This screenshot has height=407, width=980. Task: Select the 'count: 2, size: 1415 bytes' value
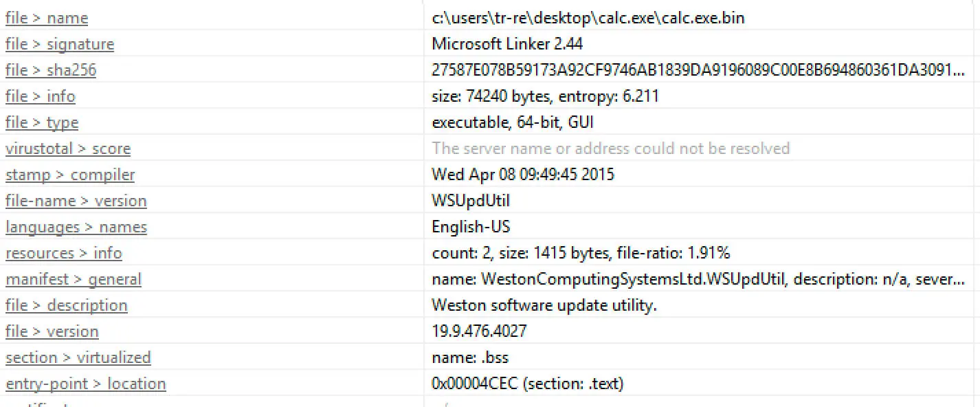[x=581, y=254]
